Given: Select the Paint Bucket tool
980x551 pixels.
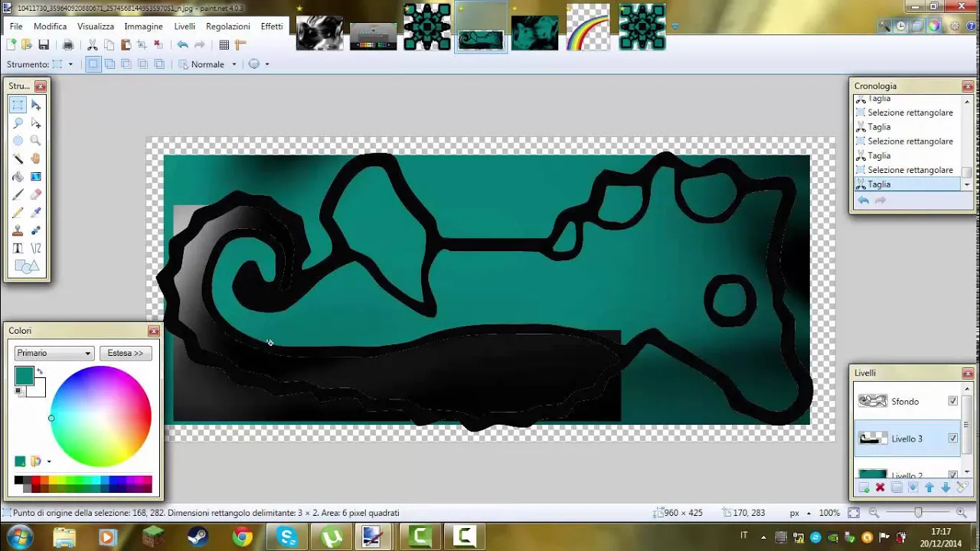Looking at the screenshot, I should coord(18,177).
